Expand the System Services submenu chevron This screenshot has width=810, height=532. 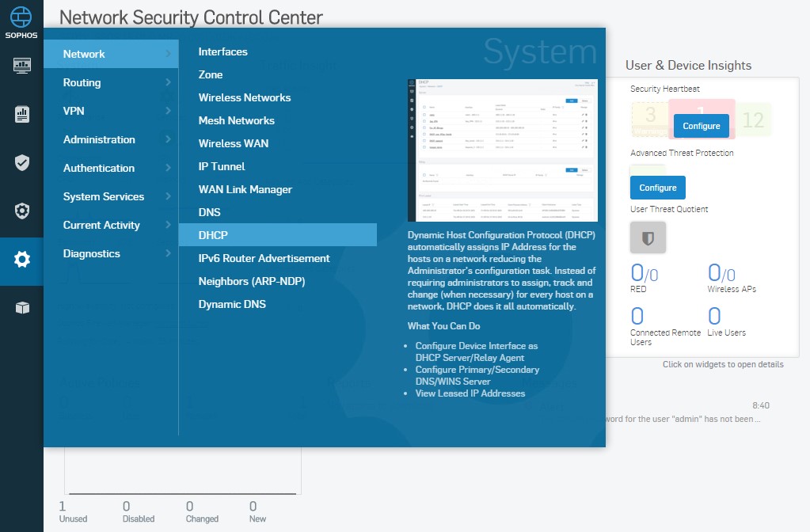coord(168,196)
